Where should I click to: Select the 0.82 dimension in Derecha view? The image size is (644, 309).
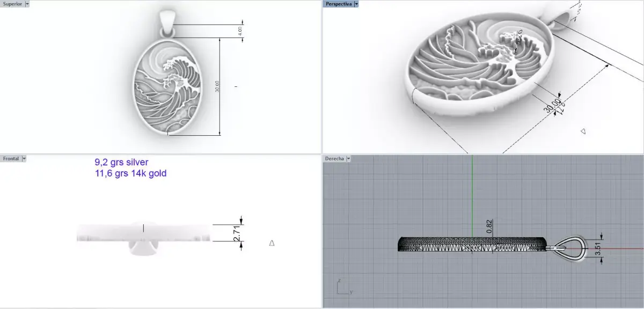pyautogui.click(x=489, y=226)
